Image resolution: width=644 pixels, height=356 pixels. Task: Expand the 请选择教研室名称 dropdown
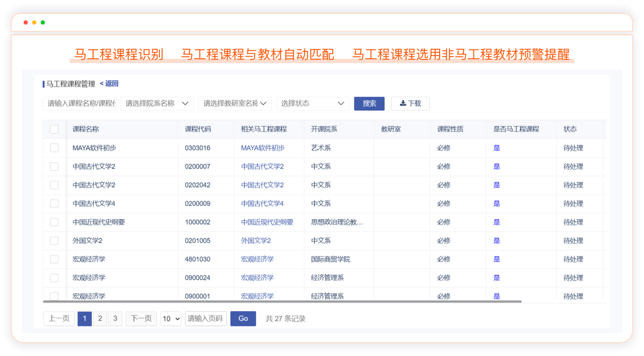pyautogui.click(x=235, y=104)
